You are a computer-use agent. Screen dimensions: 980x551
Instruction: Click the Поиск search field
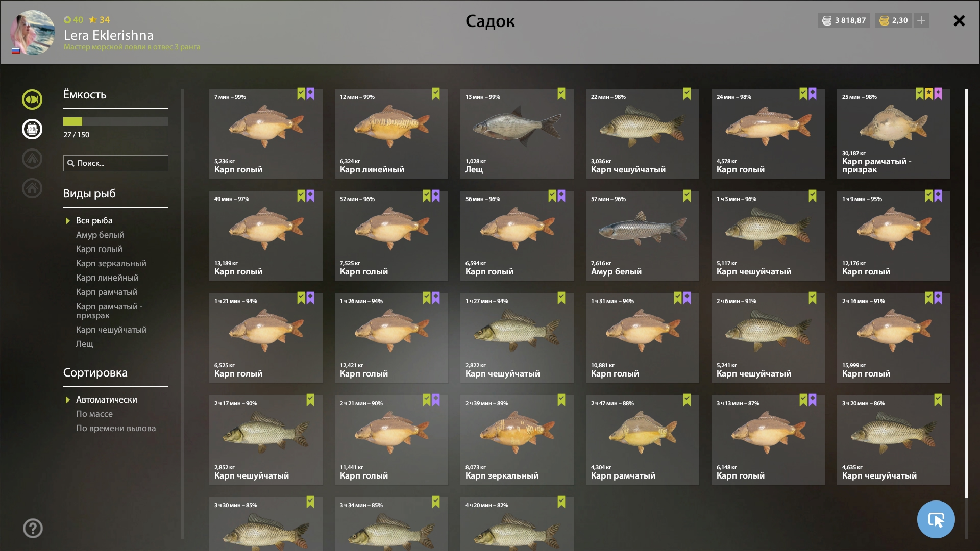coord(116,163)
